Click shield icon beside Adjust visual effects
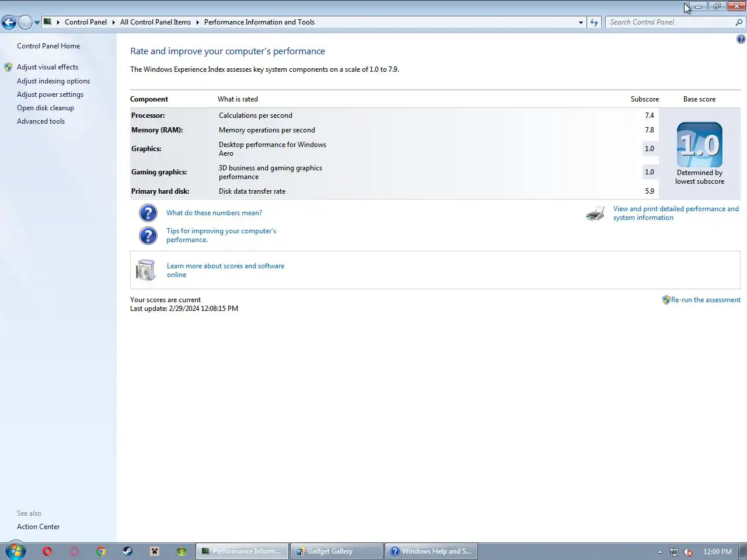Viewport: 747px width, 560px height. pos(8,67)
